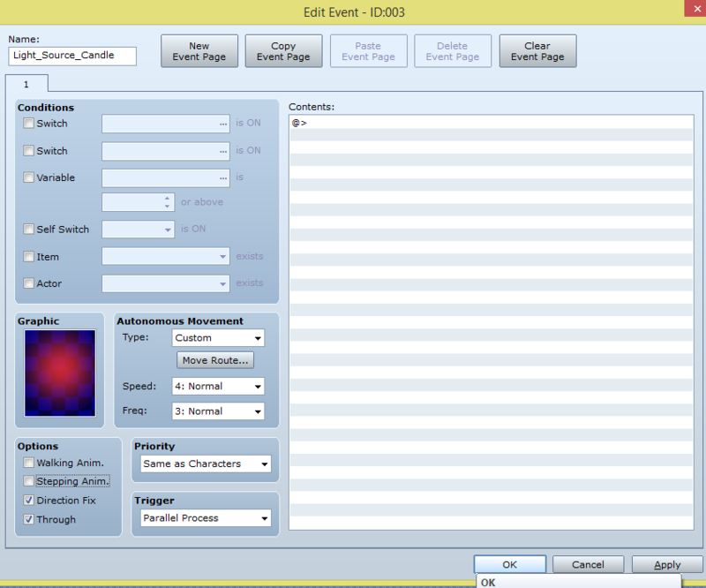Check the Item condition checkbox
Image resolution: width=706 pixels, height=588 pixels.
(30, 257)
